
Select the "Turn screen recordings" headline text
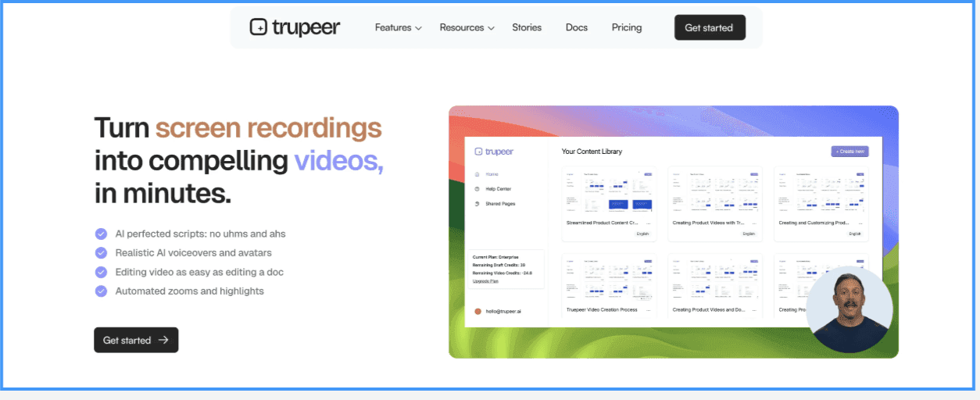tap(238, 127)
